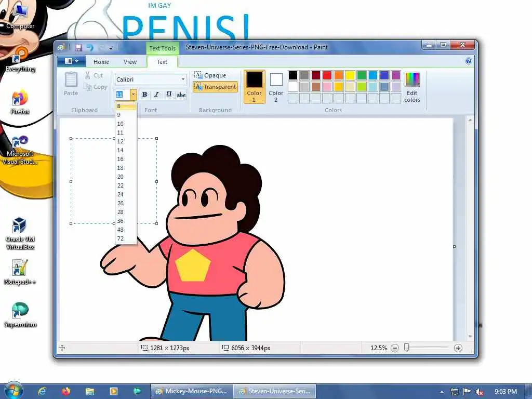Click Action Center flag tray icon
Screen dimensions: 532x399
tap(467, 392)
